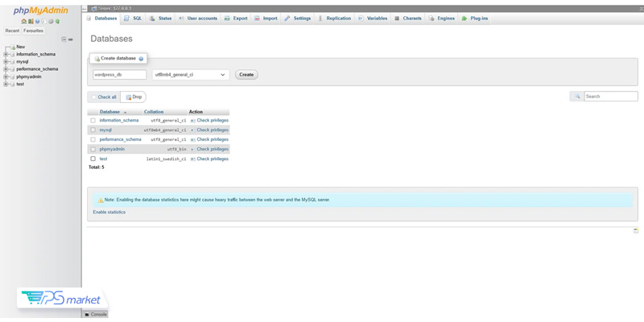Expand information_schema in navigation tree
The height and width of the screenshot is (322, 644).
[x=6, y=54]
